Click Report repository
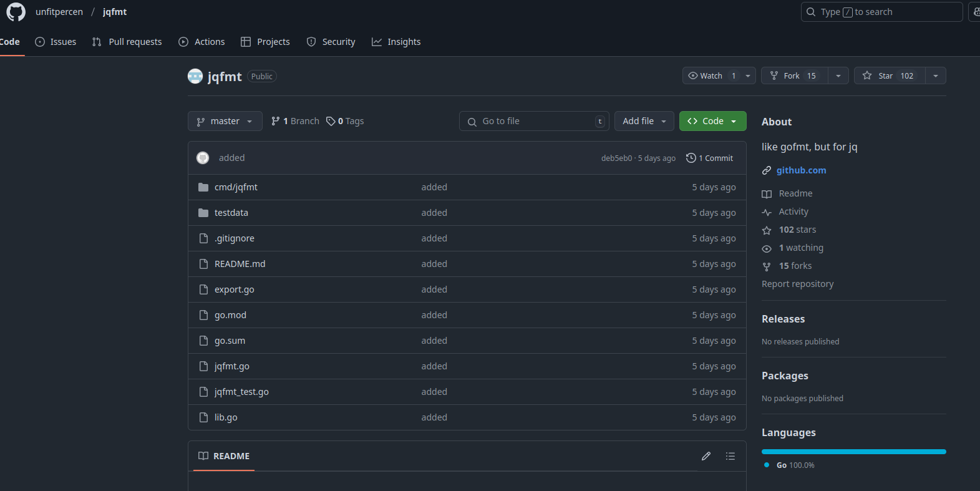 tap(797, 284)
